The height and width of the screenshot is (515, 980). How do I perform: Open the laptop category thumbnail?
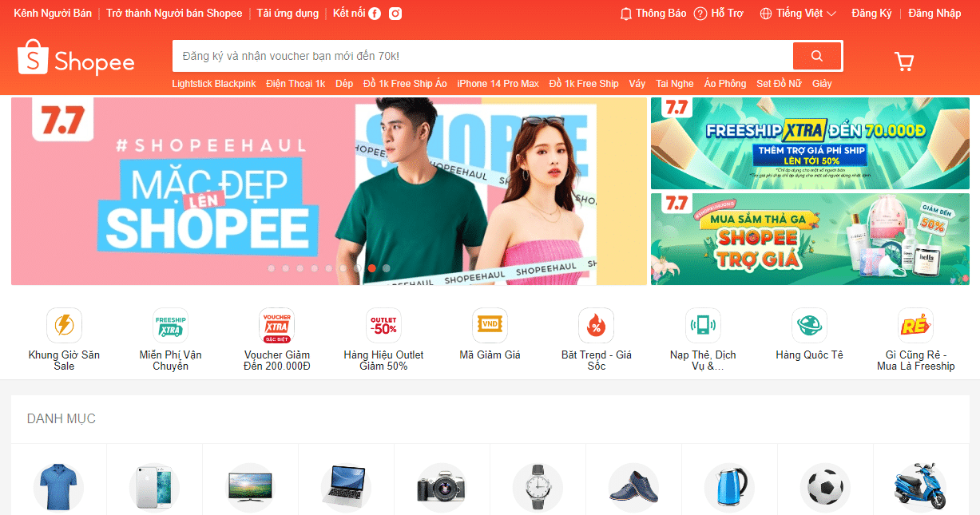pos(347,485)
